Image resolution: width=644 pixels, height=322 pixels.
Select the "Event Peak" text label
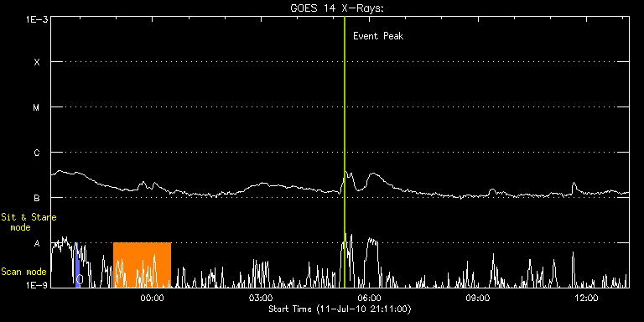(378, 36)
